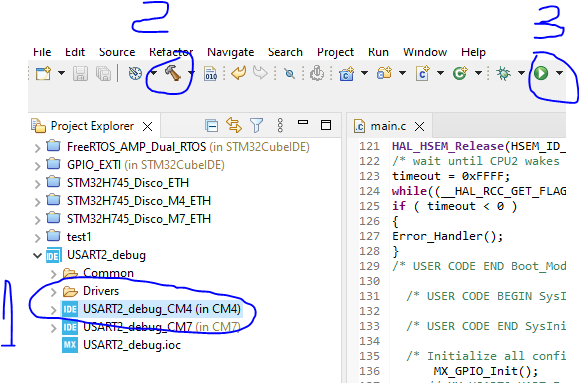Click the build configuration globe icon
This screenshot has width=579, height=383.
coord(135,73)
